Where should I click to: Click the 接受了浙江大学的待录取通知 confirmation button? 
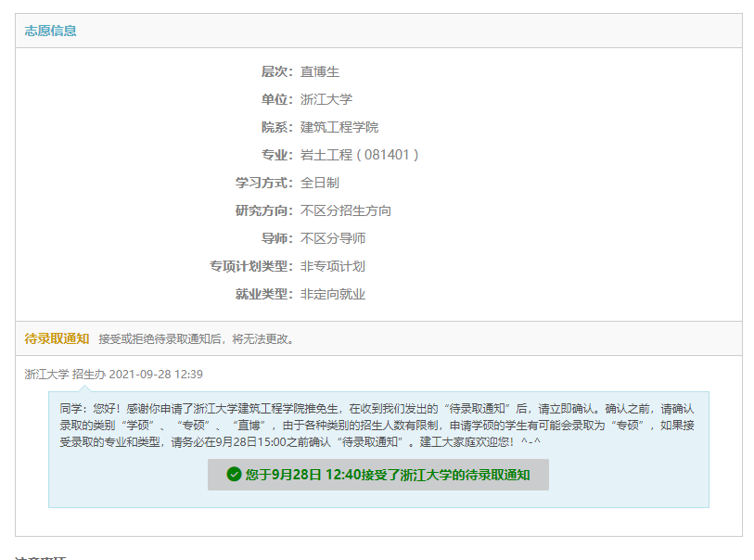click(378, 475)
